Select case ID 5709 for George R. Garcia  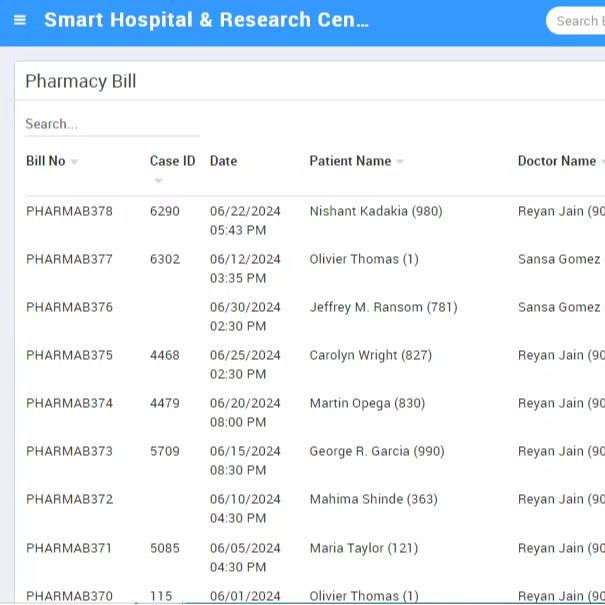165,451
